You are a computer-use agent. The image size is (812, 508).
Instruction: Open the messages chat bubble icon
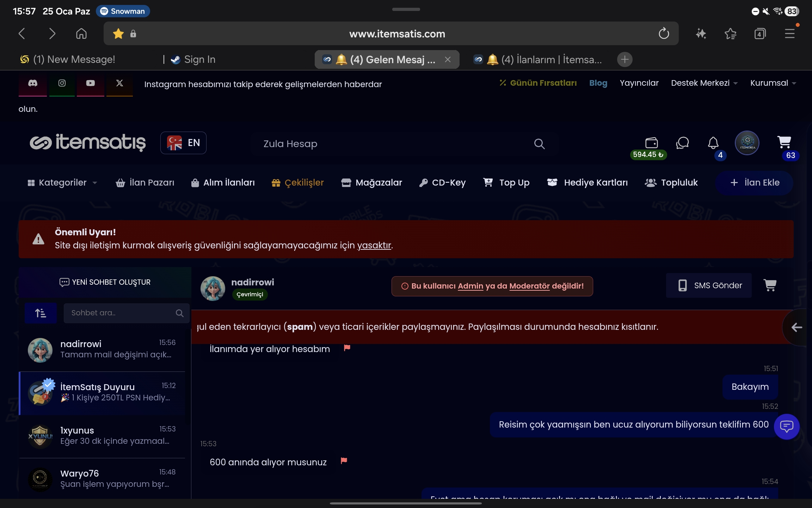point(683,143)
